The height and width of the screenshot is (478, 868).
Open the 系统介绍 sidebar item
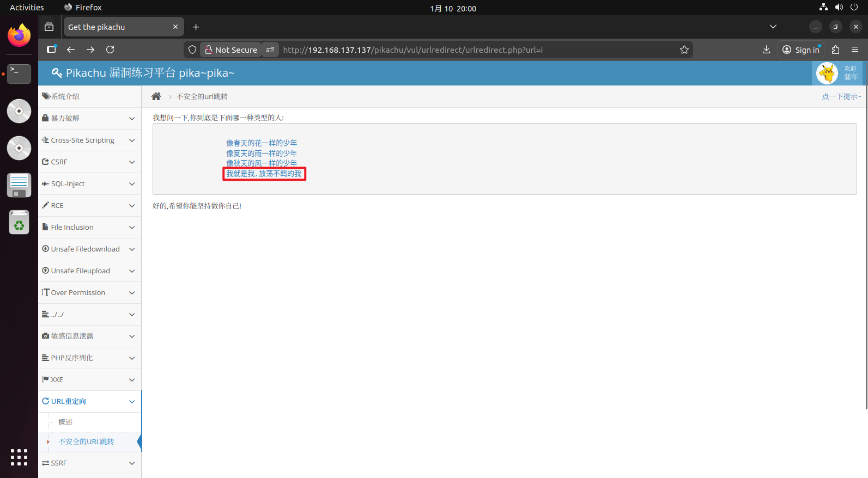click(90, 96)
